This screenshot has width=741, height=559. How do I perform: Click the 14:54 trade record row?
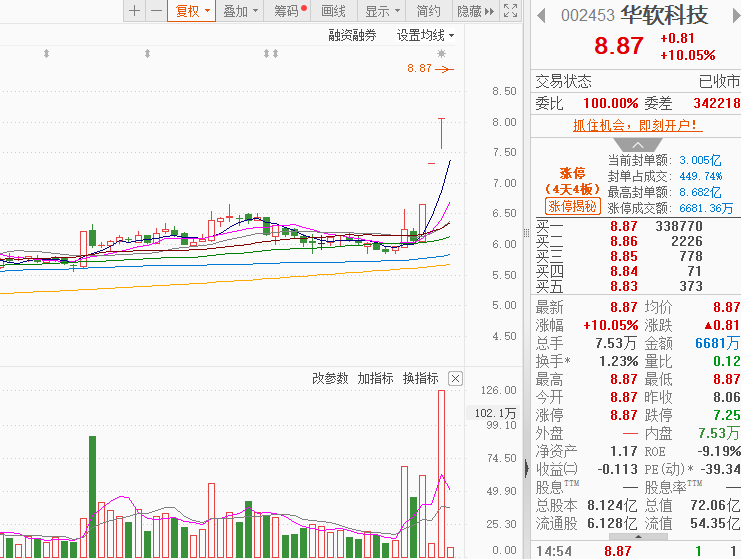[636, 551]
